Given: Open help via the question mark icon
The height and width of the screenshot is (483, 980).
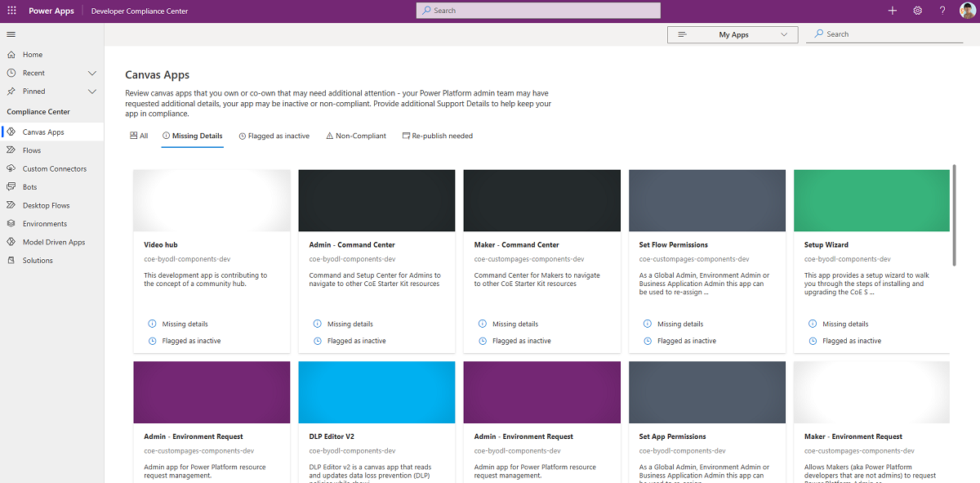Looking at the screenshot, I should [x=942, y=11].
